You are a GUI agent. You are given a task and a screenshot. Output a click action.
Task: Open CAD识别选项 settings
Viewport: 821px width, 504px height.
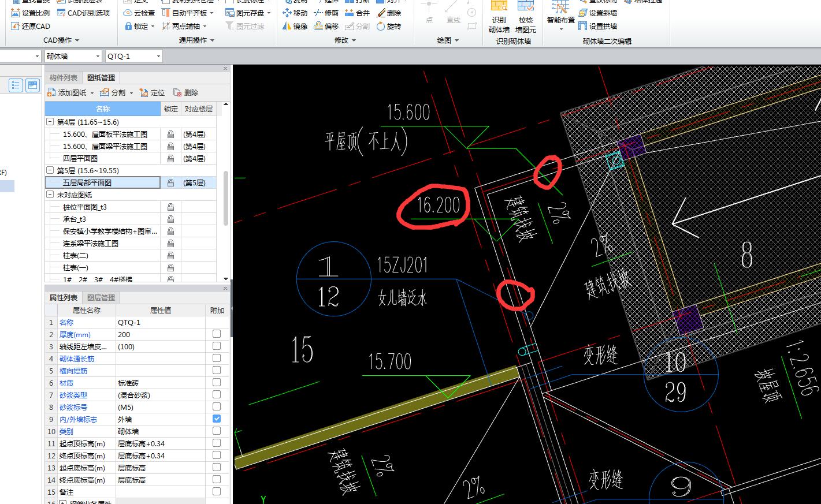click(x=83, y=13)
